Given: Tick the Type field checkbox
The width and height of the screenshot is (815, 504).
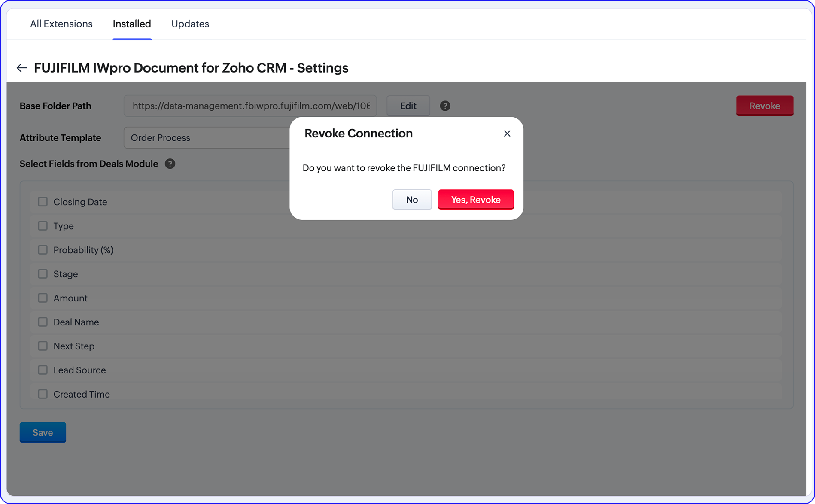Looking at the screenshot, I should pyautogui.click(x=43, y=226).
